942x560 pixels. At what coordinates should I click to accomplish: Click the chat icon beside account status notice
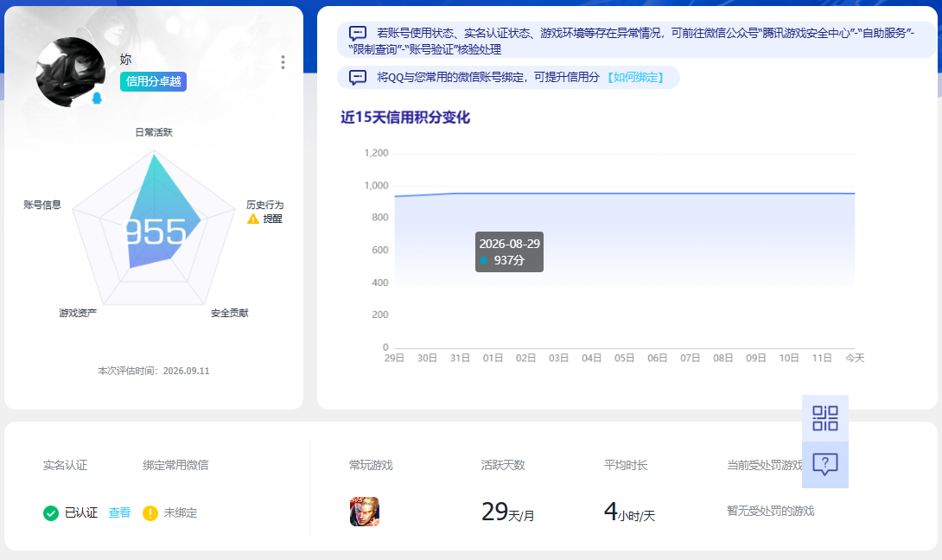pos(358,33)
